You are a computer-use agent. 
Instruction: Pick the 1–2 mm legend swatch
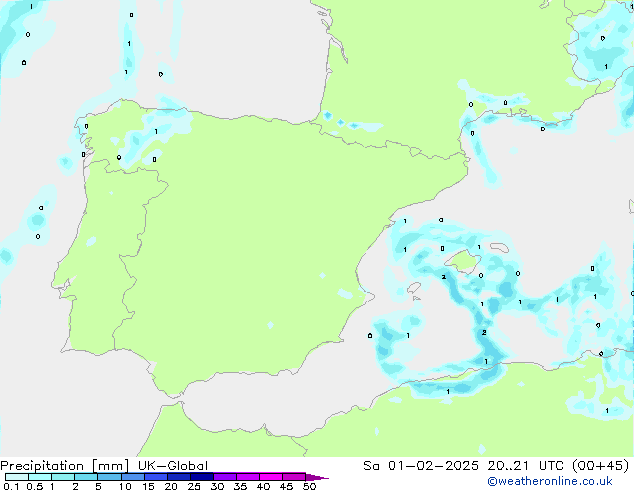click(63, 477)
